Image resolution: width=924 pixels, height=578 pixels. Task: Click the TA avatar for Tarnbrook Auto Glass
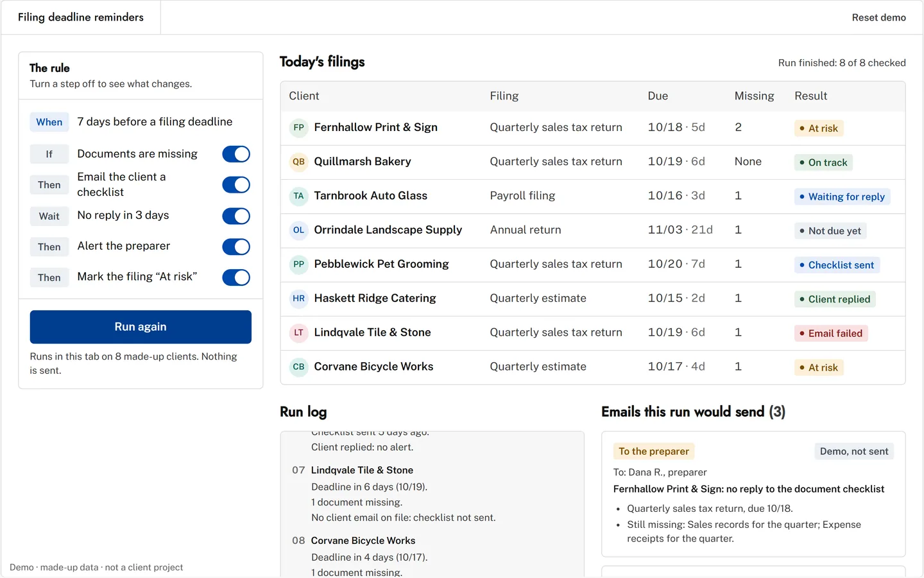click(x=298, y=196)
